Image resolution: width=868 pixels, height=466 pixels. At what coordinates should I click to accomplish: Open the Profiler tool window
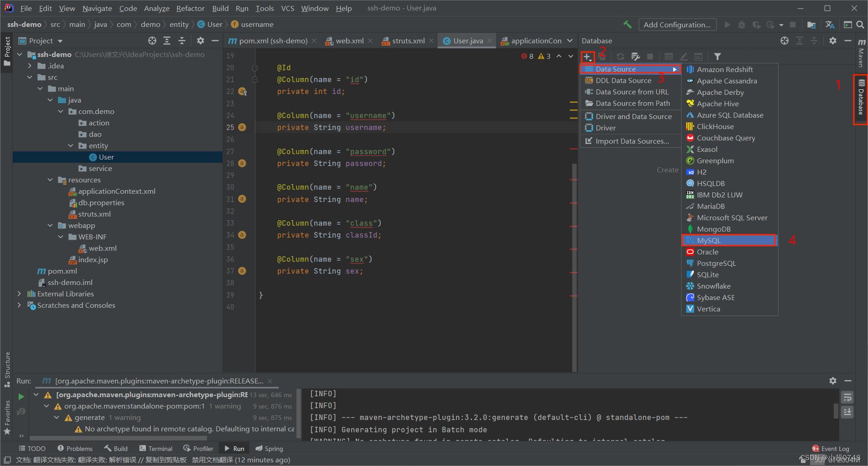(198, 449)
